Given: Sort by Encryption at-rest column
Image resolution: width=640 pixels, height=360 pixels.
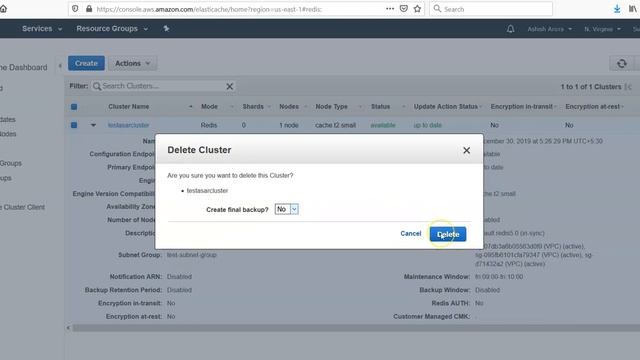Looking at the screenshot, I should [x=593, y=107].
